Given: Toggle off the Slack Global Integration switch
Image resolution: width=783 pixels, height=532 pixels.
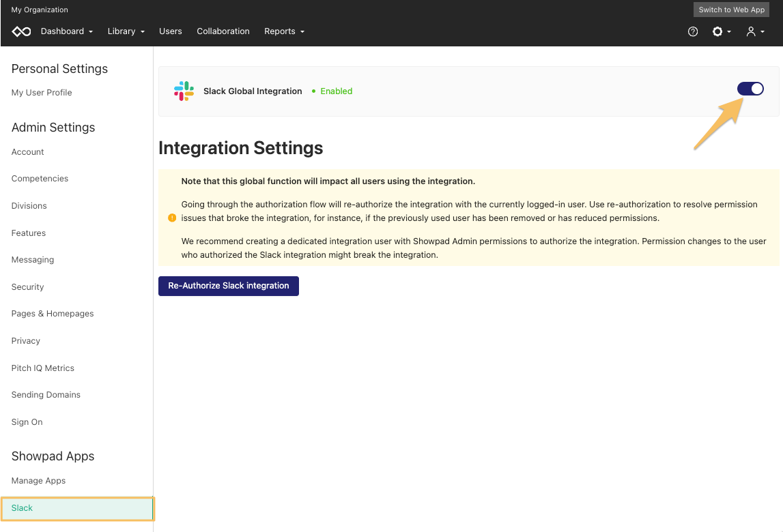Looking at the screenshot, I should point(750,89).
